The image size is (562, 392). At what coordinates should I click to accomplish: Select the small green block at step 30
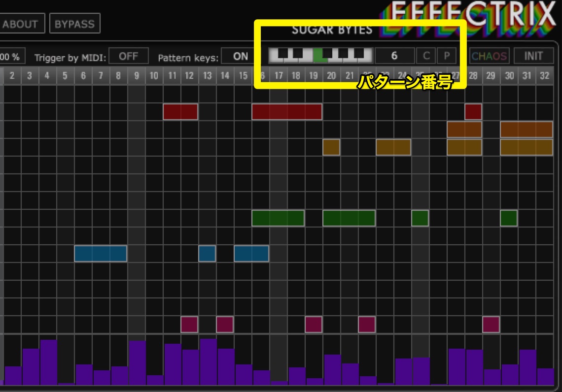[x=509, y=218]
